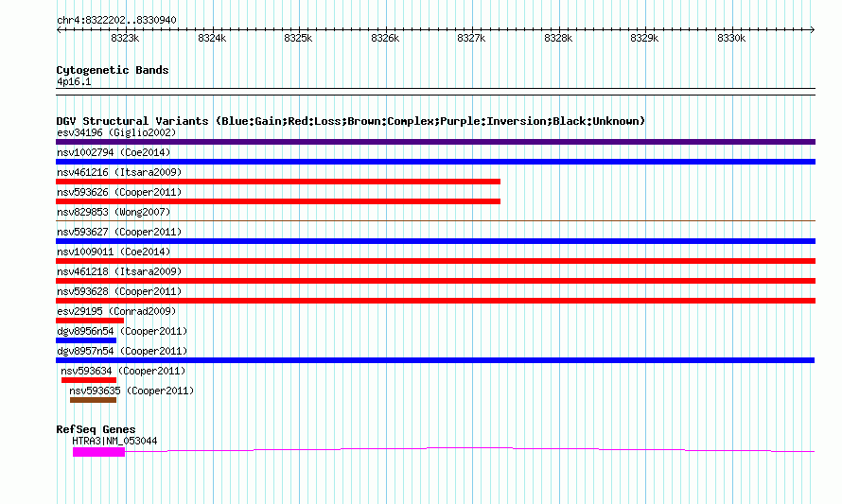Click the Cytogenetic Bands track title
This screenshot has height=504, width=842.
coord(113,70)
